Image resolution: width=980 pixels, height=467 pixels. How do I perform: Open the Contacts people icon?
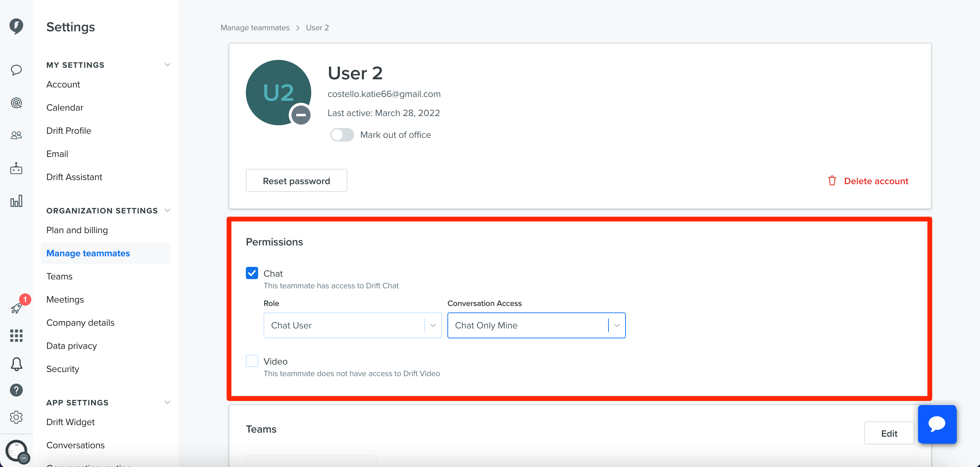[x=16, y=135]
